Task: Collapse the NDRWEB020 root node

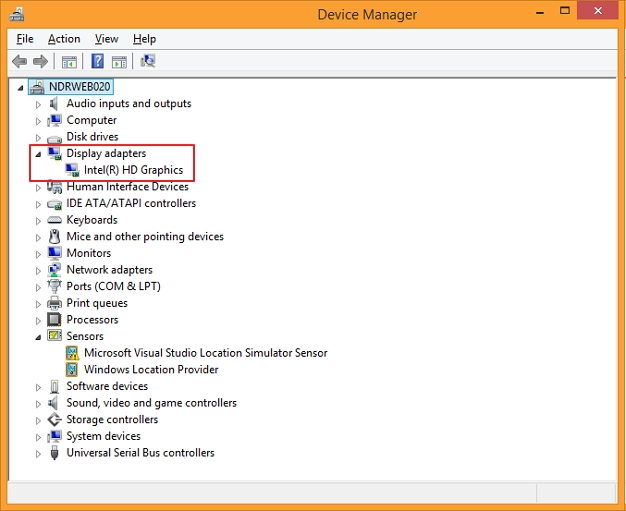Action: point(22,88)
